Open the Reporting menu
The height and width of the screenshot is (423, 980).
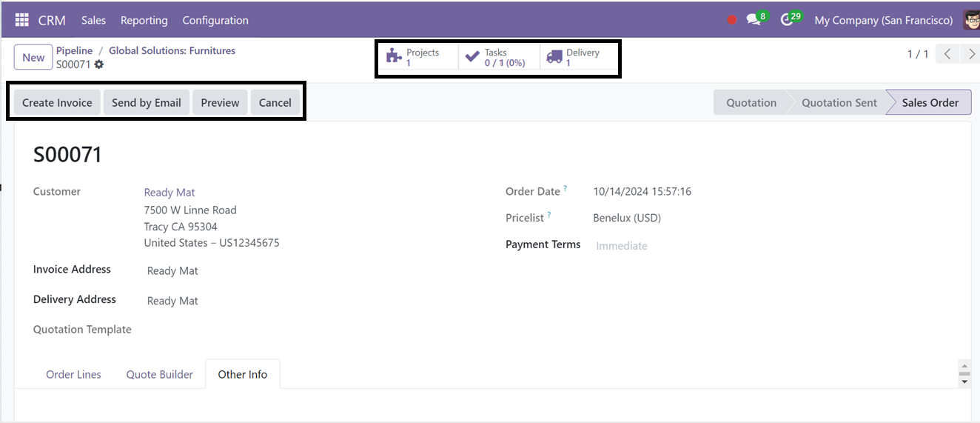144,20
